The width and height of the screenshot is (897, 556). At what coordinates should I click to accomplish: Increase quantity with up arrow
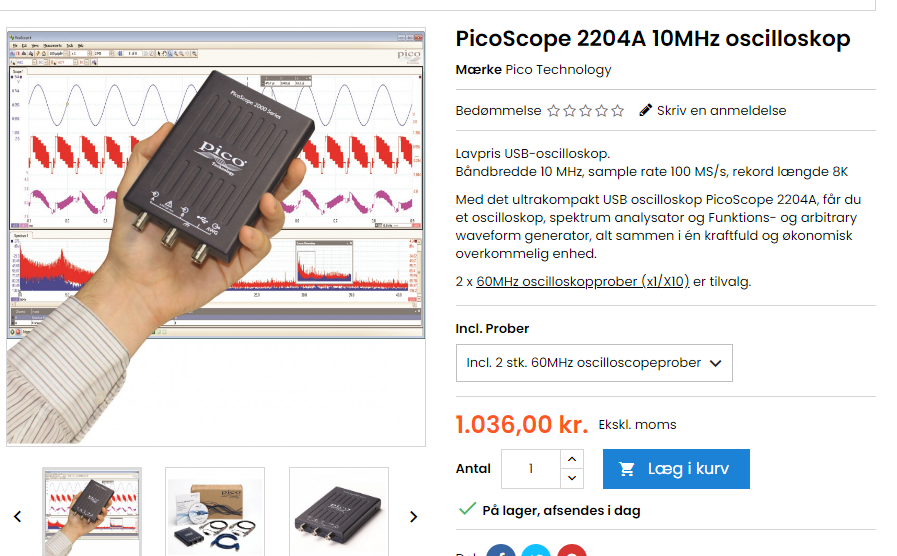(571, 459)
